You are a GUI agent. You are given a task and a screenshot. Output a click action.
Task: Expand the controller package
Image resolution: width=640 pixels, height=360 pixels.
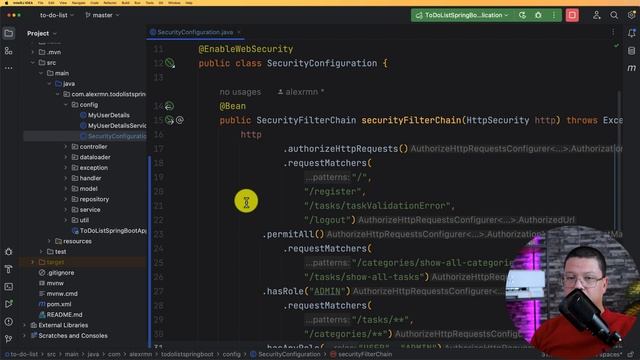tap(66, 147)
